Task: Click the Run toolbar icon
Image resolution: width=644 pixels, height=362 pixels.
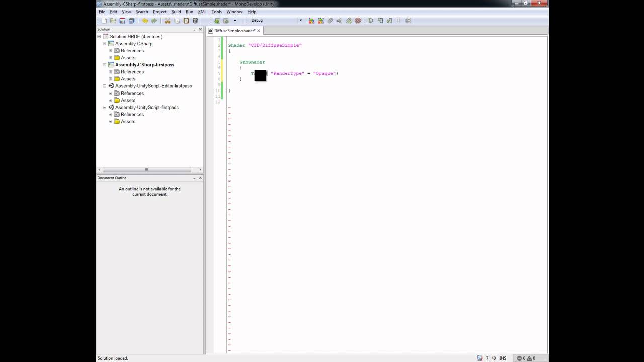Action: pyautogui.click(x=330, y=21)
